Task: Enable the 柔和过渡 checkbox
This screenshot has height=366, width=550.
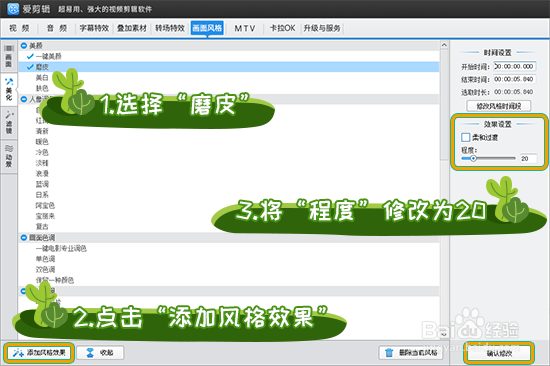Action: click(465, 137)
